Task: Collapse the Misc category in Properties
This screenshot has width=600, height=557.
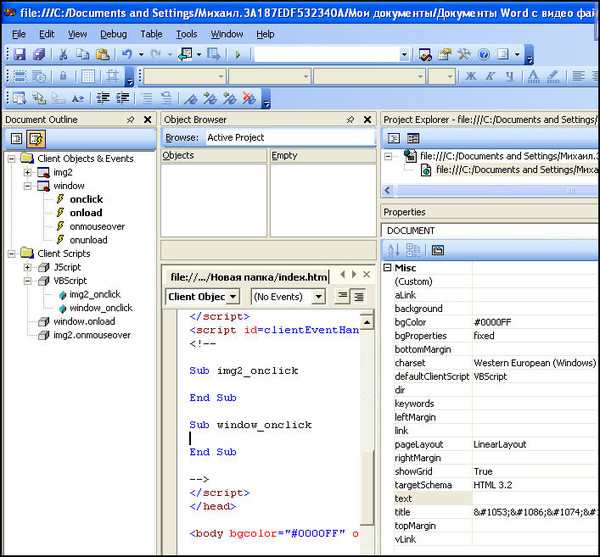Action: 387,267
